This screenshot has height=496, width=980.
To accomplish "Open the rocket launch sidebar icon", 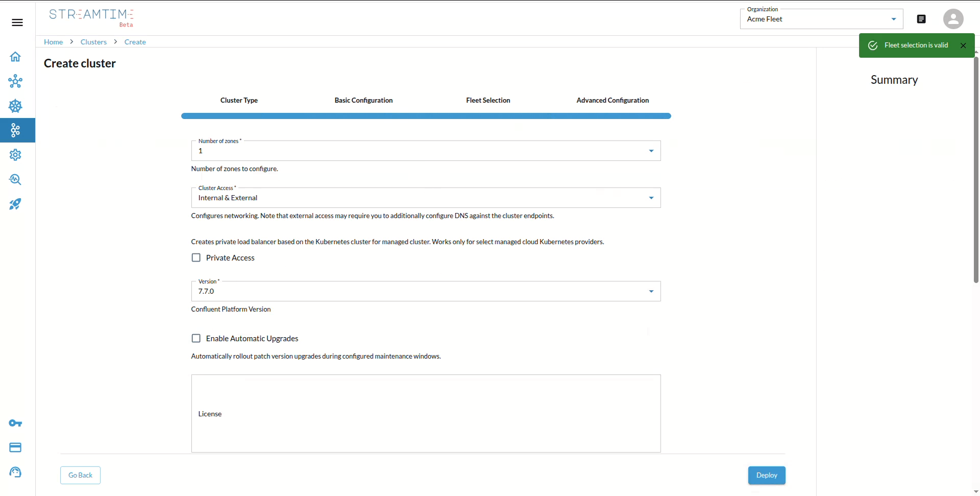I will click(x=15, y=204).
